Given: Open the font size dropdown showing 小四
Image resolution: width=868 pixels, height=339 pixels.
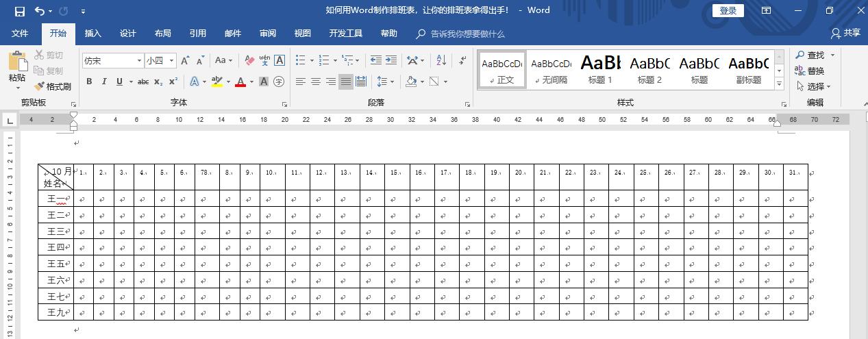Looking at the screenshot, I should point(172,60).
